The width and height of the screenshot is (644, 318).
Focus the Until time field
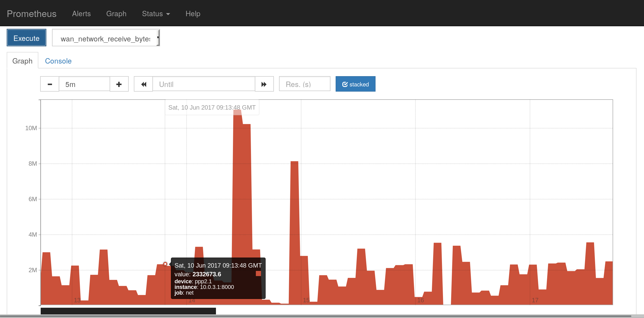click(x=204, y=84)
